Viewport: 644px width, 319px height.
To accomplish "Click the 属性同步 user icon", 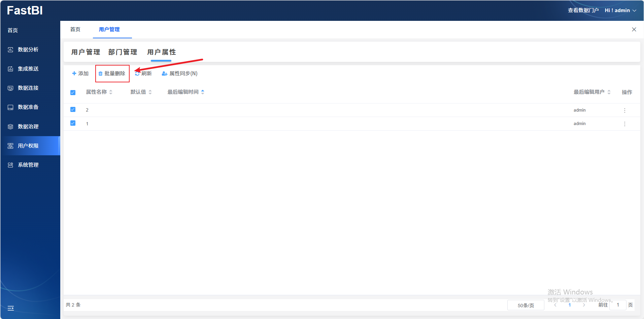I will point(165,74).
